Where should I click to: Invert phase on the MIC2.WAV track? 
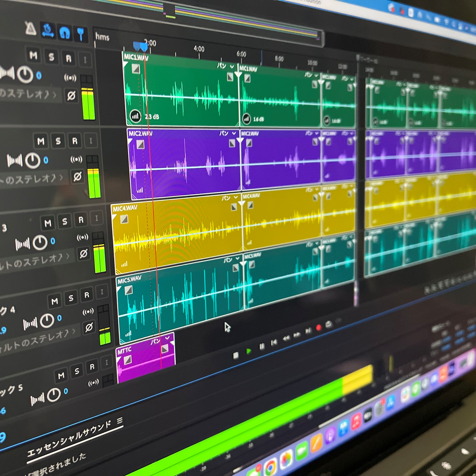coord(77,176)
